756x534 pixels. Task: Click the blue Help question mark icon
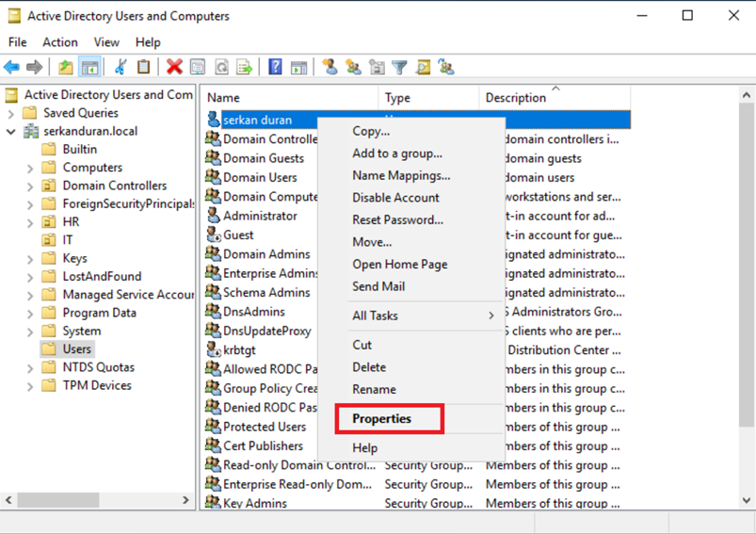tap(275, 67)
